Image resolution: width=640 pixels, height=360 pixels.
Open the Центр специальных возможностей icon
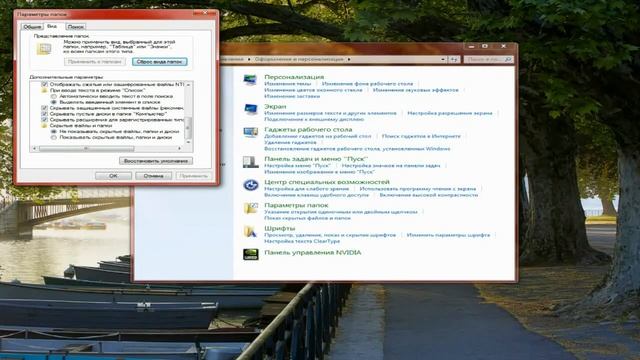(x=251, y=185)
